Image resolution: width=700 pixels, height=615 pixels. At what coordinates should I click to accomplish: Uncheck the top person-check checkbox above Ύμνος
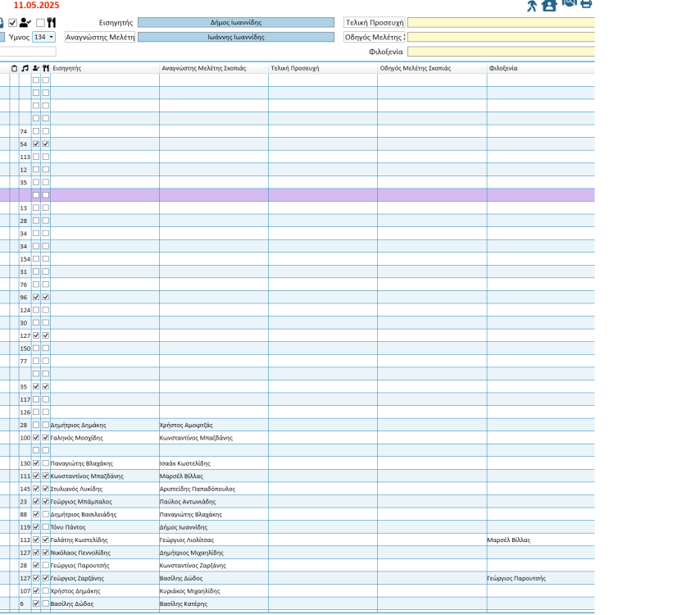[x=12, y=23]
